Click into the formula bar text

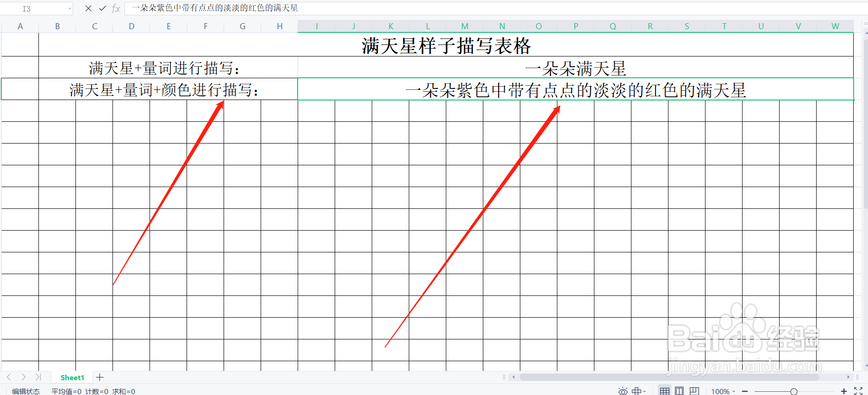click(214, 8)
